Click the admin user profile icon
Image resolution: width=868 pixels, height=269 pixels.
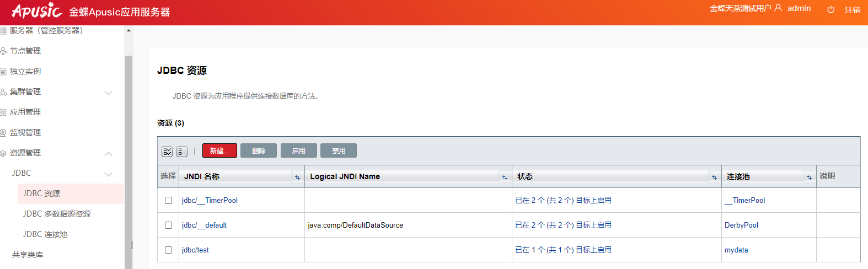(778, 8)
